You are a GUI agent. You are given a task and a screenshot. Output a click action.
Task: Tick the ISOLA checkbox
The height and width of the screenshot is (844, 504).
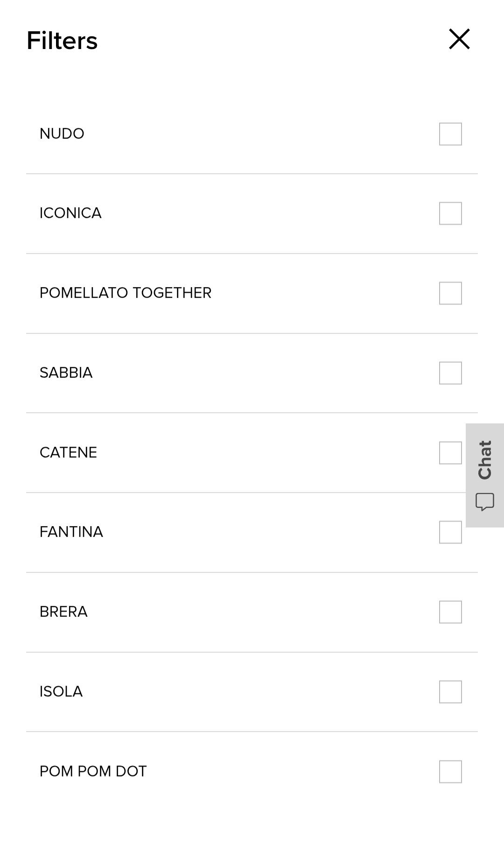pos(450,692)
